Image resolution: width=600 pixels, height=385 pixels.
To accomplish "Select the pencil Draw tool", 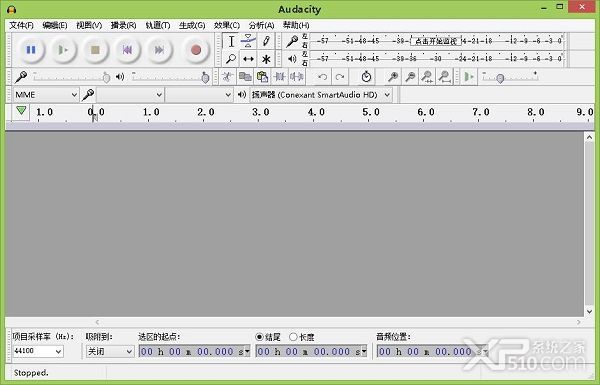I will click(x=266, y=41).
